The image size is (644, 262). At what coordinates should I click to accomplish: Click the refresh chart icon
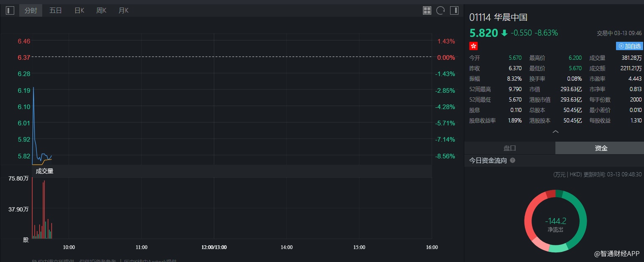tap(440, 10)
